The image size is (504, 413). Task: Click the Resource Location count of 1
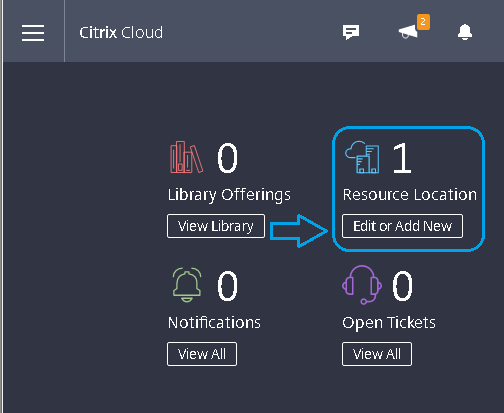(402, 158)
